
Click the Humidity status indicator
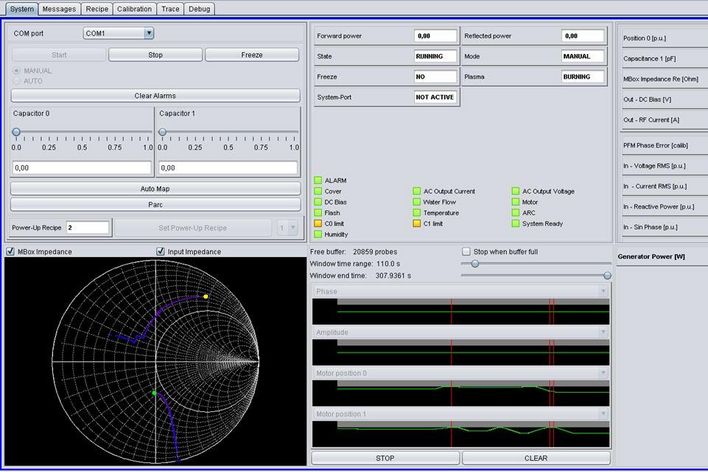tap(318, 234)
